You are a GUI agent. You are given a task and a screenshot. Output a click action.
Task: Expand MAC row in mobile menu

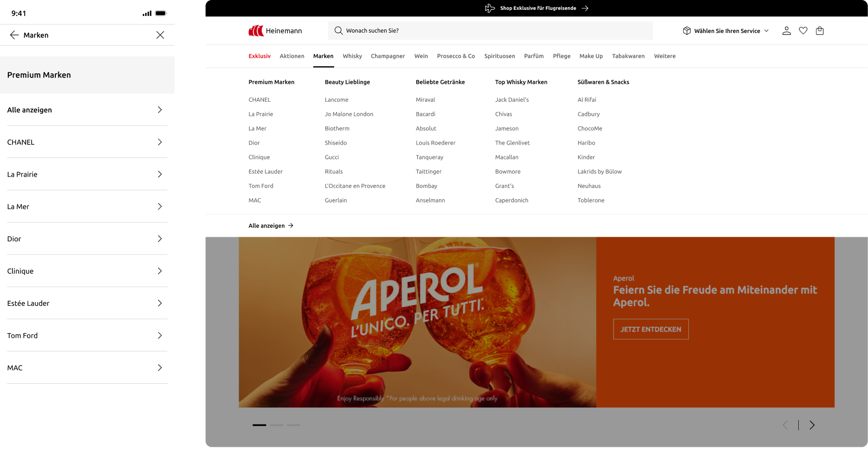tap(87, 368)
